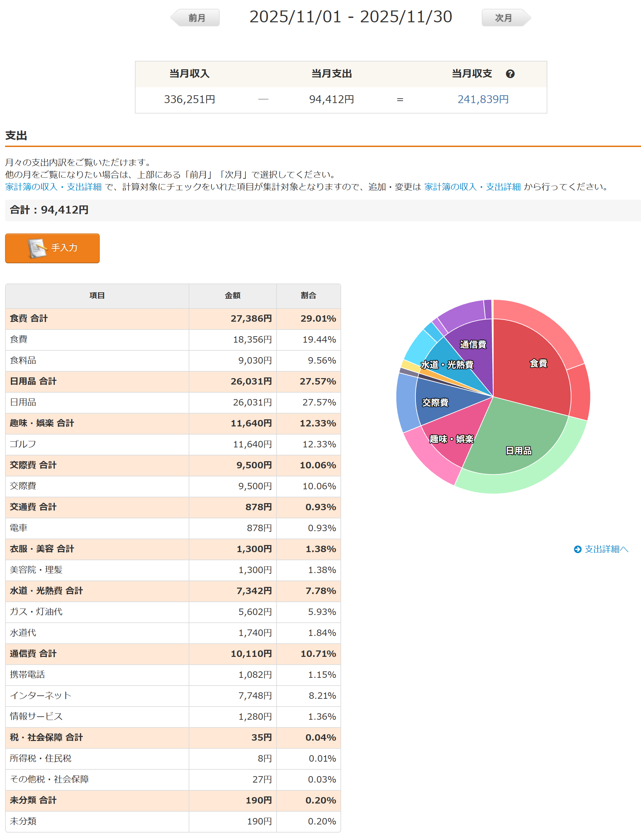The image size is (641, 840).
Task: Click the 金額 column header
Action: click(x=232, y=296)
